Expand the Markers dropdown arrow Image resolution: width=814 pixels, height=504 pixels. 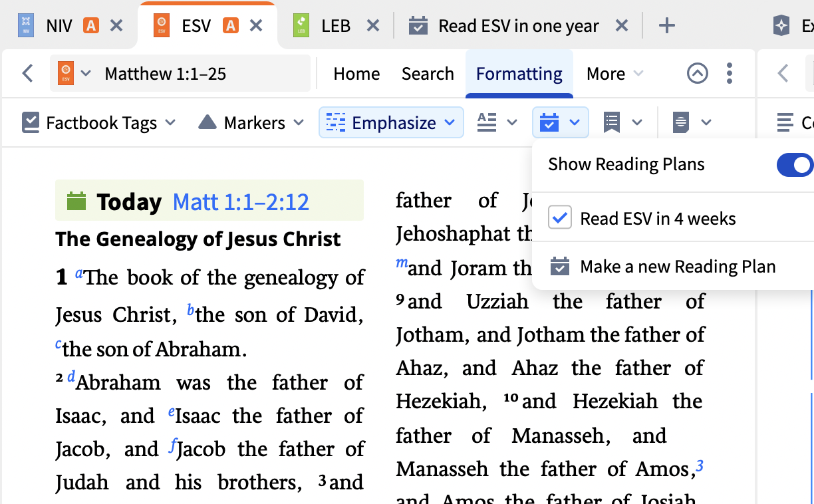click(x=299, y=122)
